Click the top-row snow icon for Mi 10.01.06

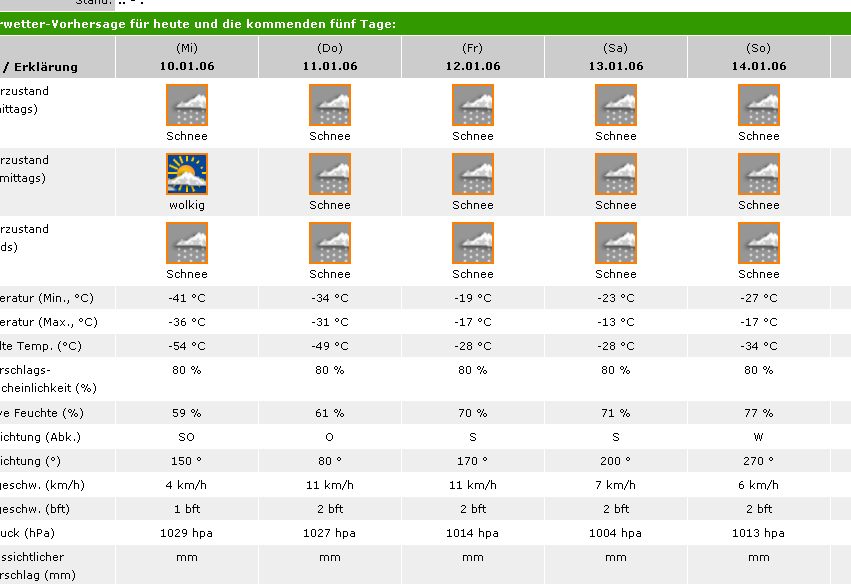point(187,105)
